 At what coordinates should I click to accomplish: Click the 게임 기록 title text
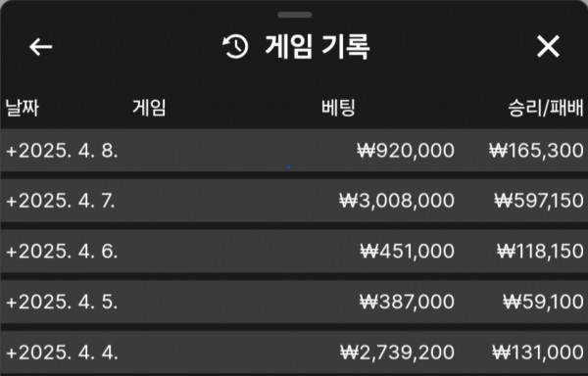pyautogui.click(x=318, y=47)
